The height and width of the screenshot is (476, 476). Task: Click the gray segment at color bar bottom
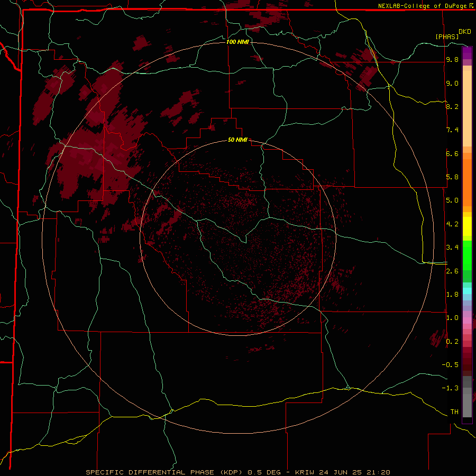point(467,404)
